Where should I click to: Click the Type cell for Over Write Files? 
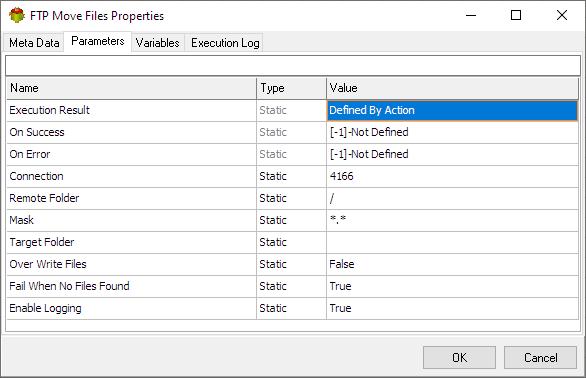click(291, 265)
